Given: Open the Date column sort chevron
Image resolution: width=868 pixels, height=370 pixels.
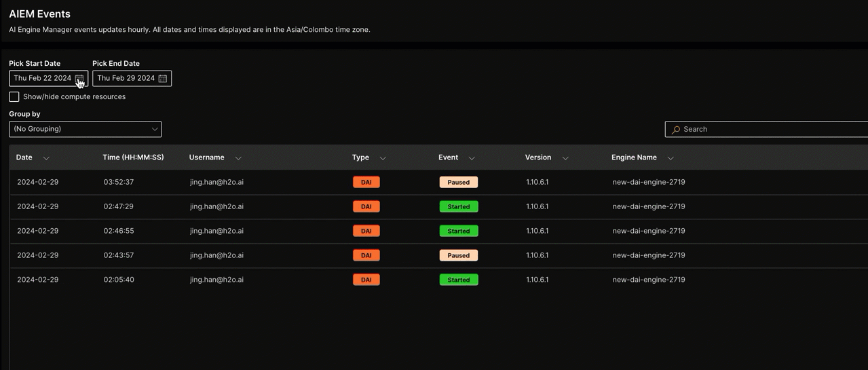Looking at the screenshot, I should click(46, 158).
